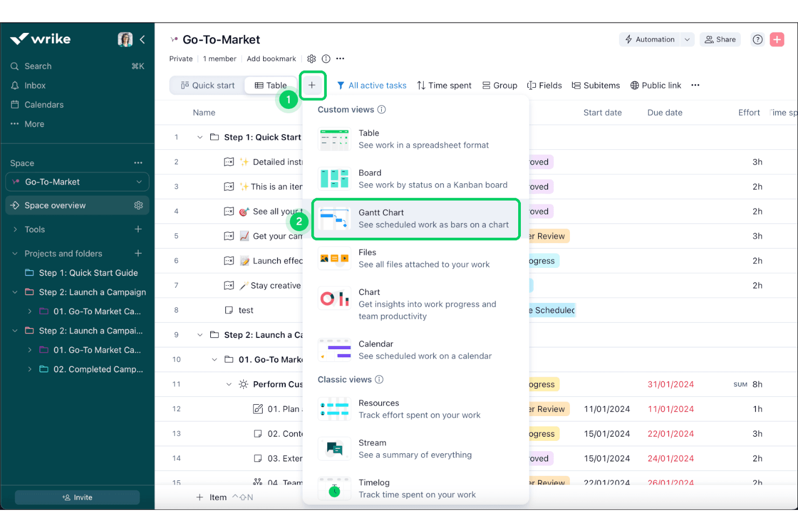The width and height of the screenshot is (798, 532).
Task: Open All active tasks filter
Action: click(x=372, y=85)
